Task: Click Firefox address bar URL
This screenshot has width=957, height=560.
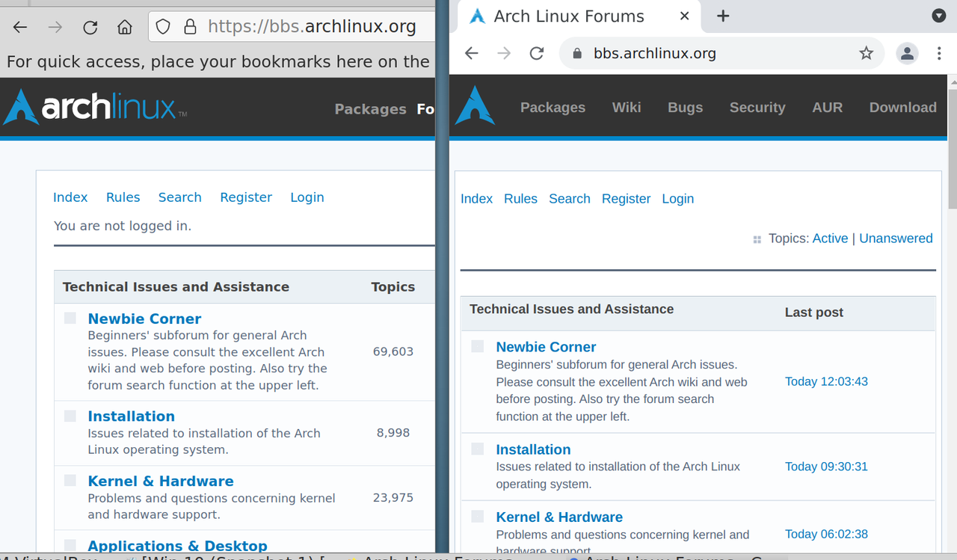Action: [312, 27]
